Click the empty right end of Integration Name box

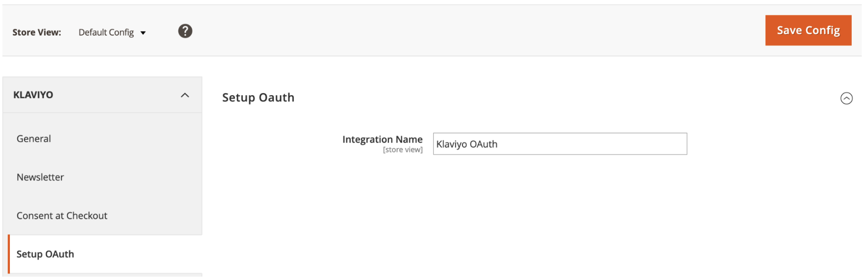coord(667,144)
